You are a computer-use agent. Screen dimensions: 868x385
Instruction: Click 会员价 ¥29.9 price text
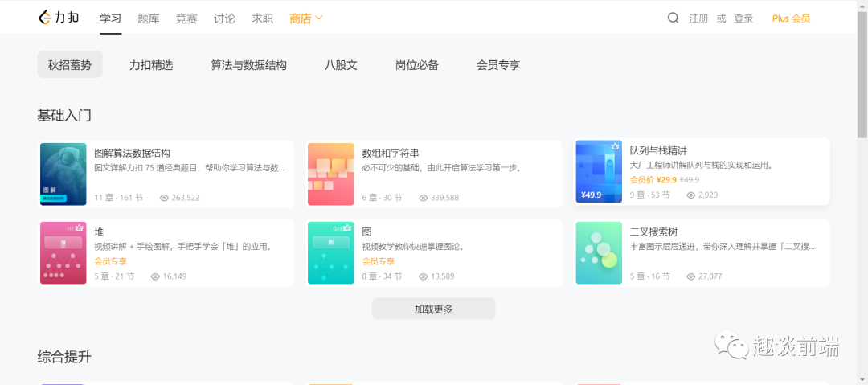(653, 180)
